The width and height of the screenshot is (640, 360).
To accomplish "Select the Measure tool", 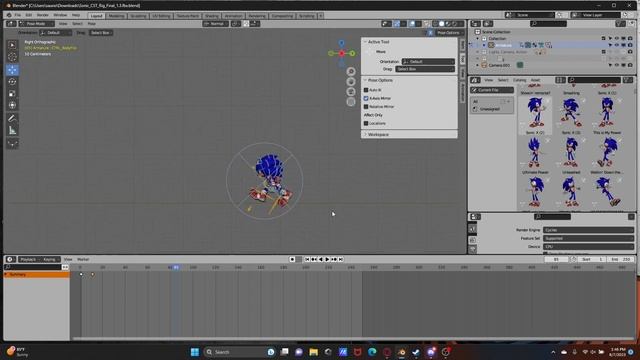I will (x=12, y=131).
